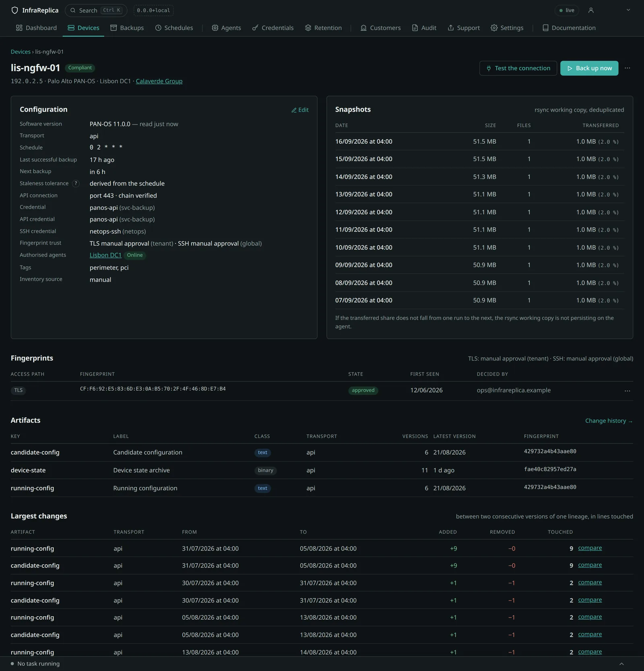Click the Staleness tolerance help icon
This screenshot has width=644, height=671.
76,184
